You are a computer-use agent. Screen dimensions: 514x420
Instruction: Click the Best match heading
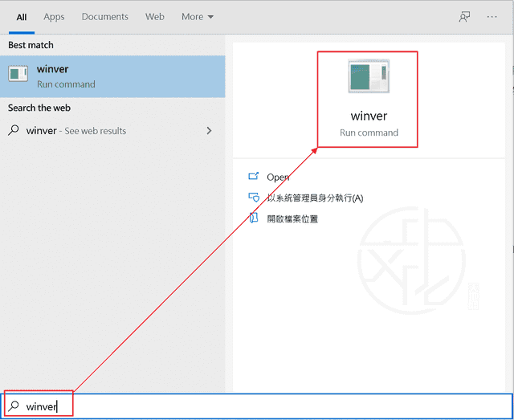click(31, 45)
